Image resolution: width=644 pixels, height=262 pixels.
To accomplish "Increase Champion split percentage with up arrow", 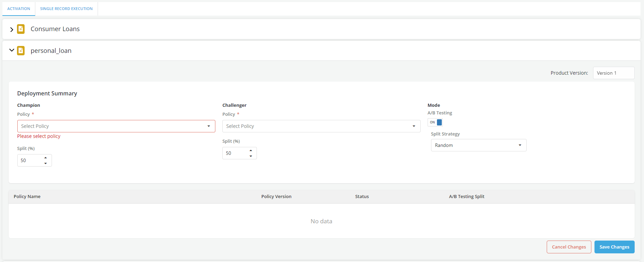I will point(46,158).
